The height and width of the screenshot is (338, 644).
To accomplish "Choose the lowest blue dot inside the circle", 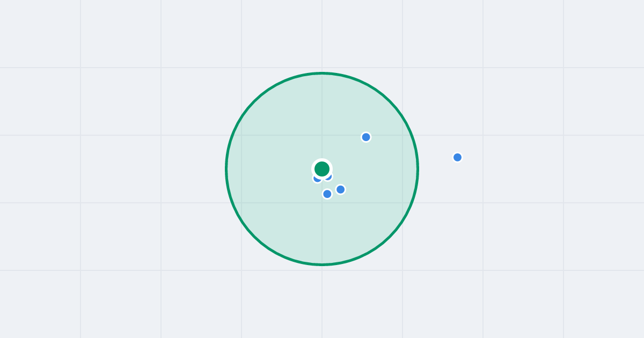I will [x=327, y=194].
